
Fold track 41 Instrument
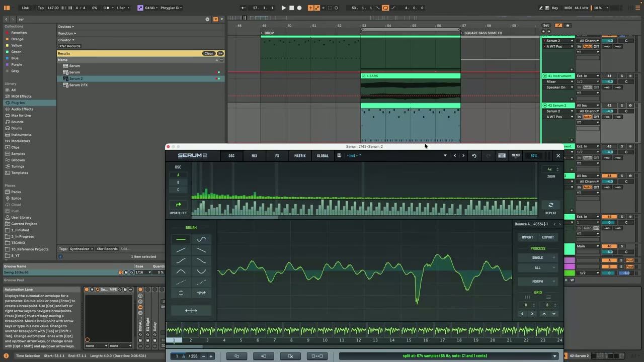coord(545,76)
